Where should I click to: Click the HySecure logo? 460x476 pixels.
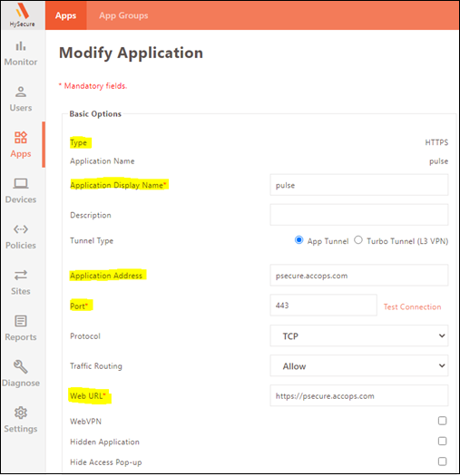click(x=23, y=15)
